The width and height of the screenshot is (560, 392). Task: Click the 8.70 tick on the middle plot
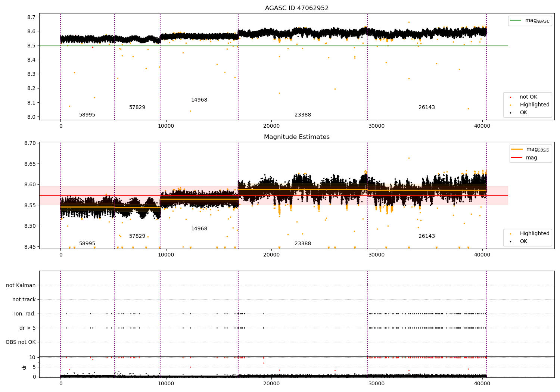(30, 143)
